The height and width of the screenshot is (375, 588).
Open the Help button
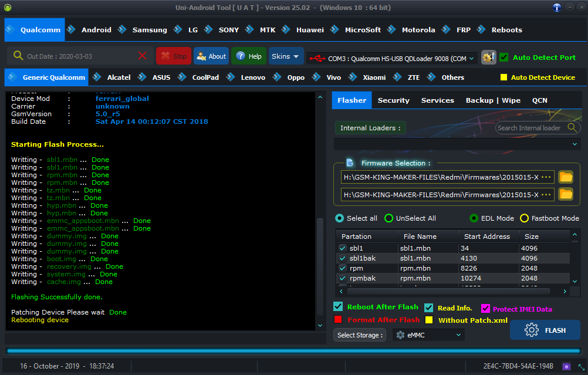pyautogui.click(x=249, y=56)
